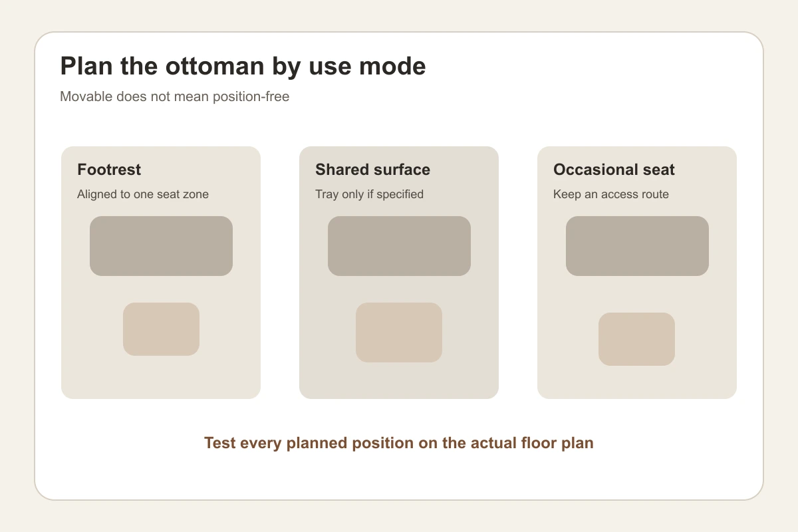This screenshot has height=532, width=798.
Task: Click the gap between Footrest and Shared surface cards
Action: coord(280,273)
